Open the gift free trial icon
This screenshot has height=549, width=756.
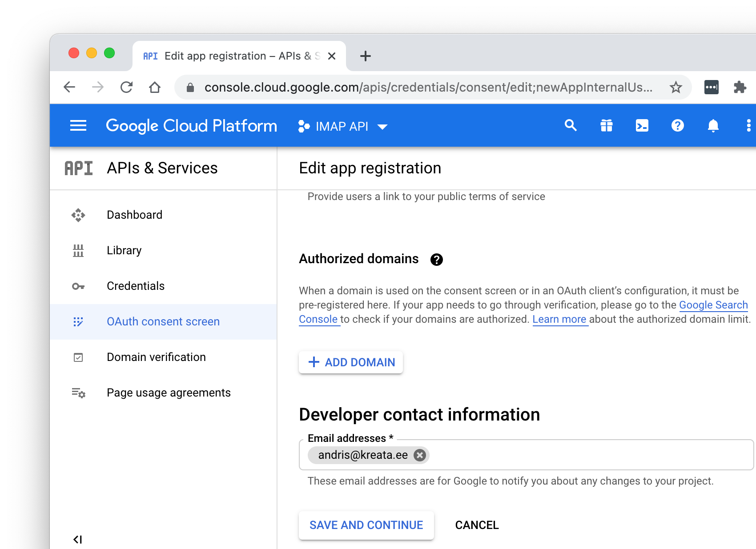pyautogui.click(x=607, y=126)
